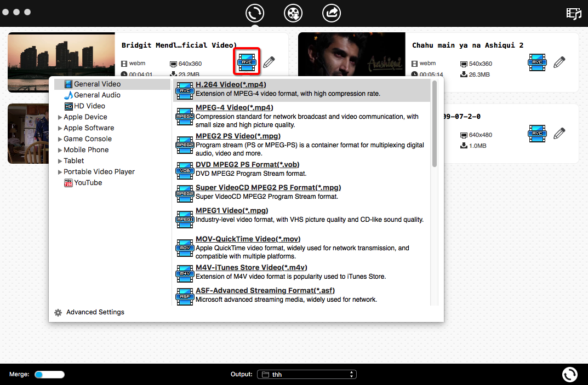Select MOV-QuickTime Video(*.mov) format

coord(248,239)
